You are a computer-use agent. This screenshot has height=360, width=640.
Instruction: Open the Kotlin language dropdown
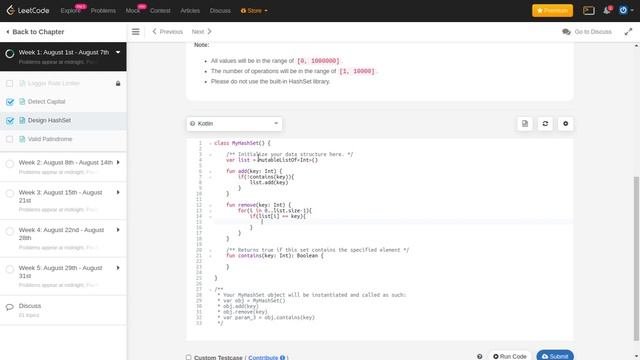tap(234, 123)
